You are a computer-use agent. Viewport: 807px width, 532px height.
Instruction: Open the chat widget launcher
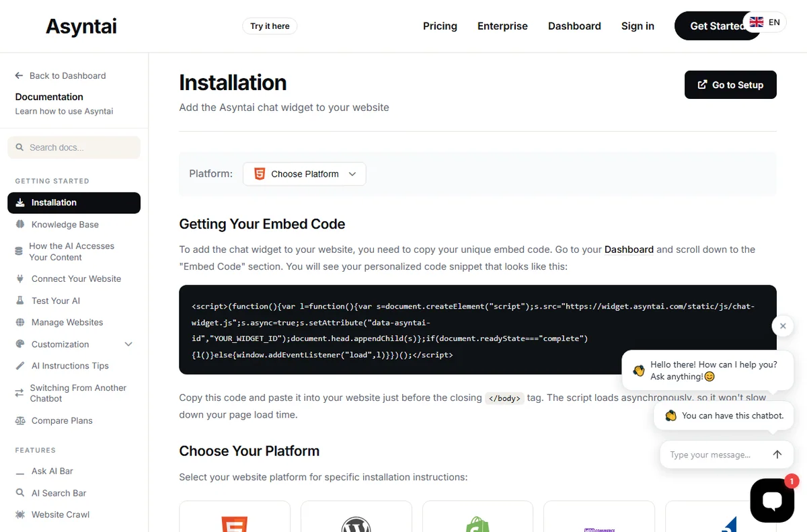coord(772,500)
